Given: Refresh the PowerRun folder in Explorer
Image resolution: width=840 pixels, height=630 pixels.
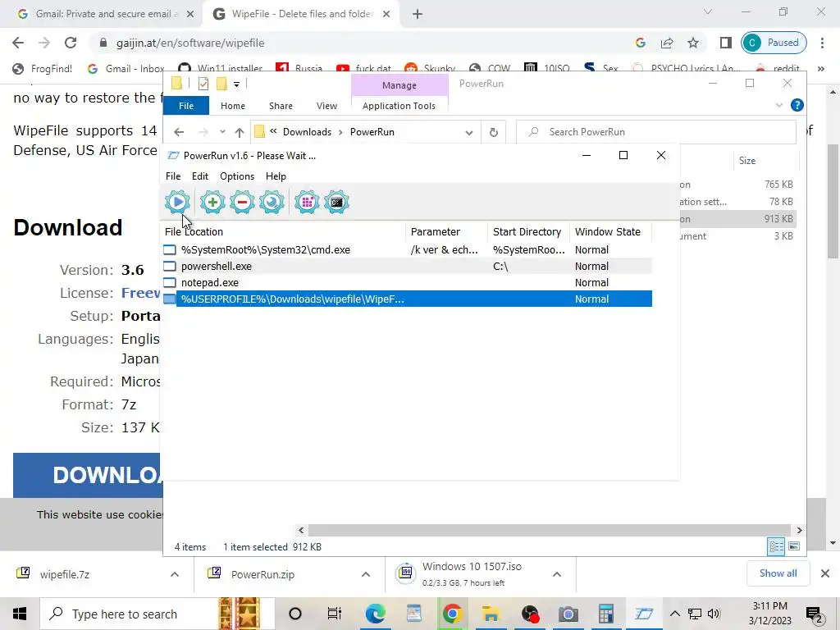Looking at the screenshot, I should click(493, 132).
